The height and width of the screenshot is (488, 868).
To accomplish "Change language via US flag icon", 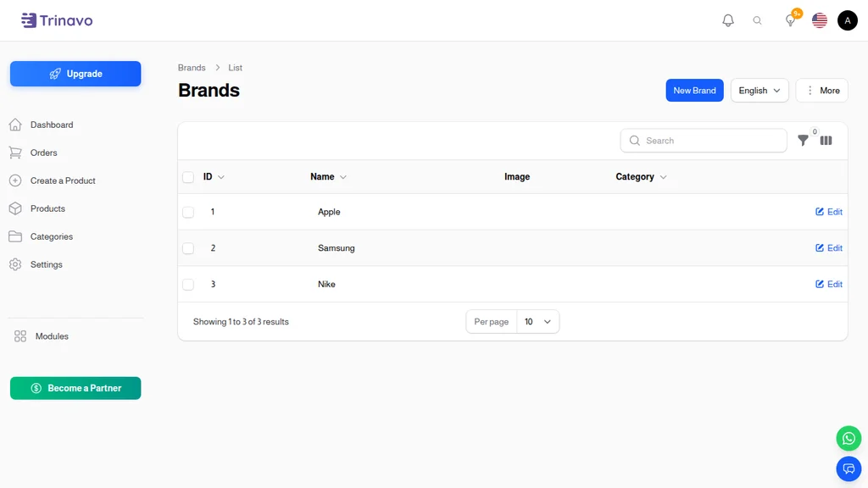I will click(820, 20).
